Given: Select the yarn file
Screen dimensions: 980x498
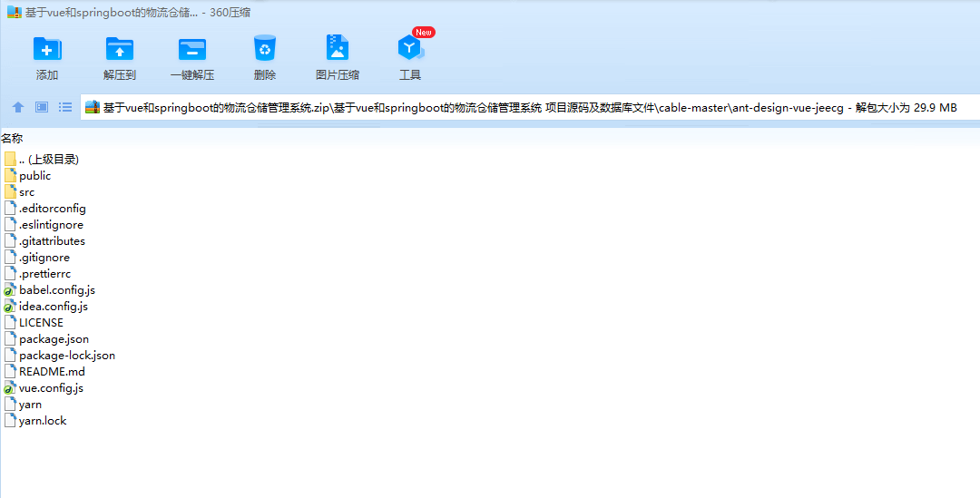Looking at the screenshot, I should (x=23, y=405).
